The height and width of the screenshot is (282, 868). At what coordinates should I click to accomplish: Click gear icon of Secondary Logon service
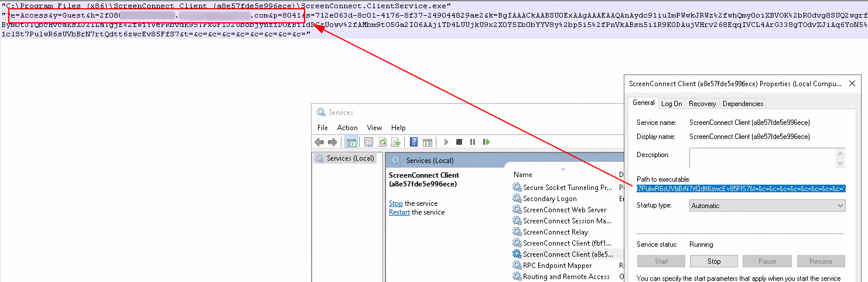[517, 199]
